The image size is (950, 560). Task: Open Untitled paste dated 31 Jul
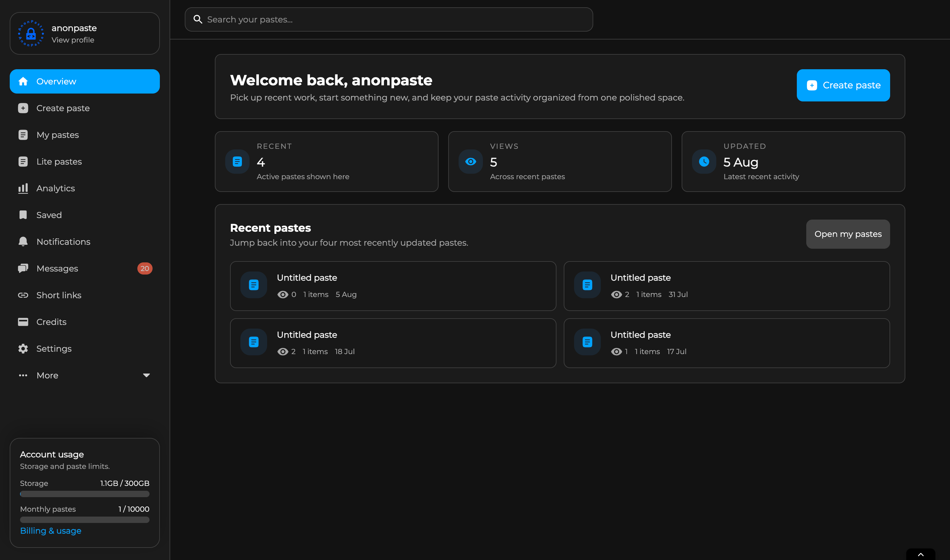click(x=726, y=286)
